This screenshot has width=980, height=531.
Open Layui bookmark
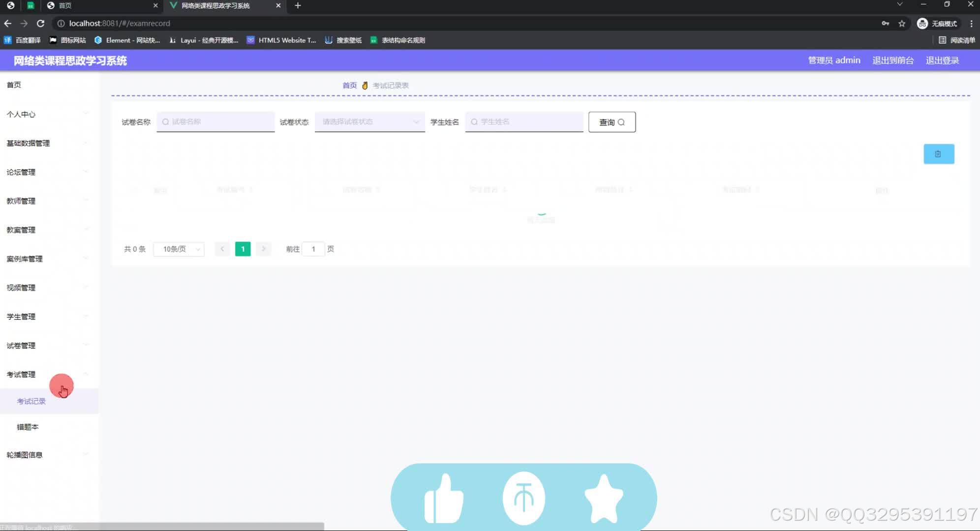(204, 40)
